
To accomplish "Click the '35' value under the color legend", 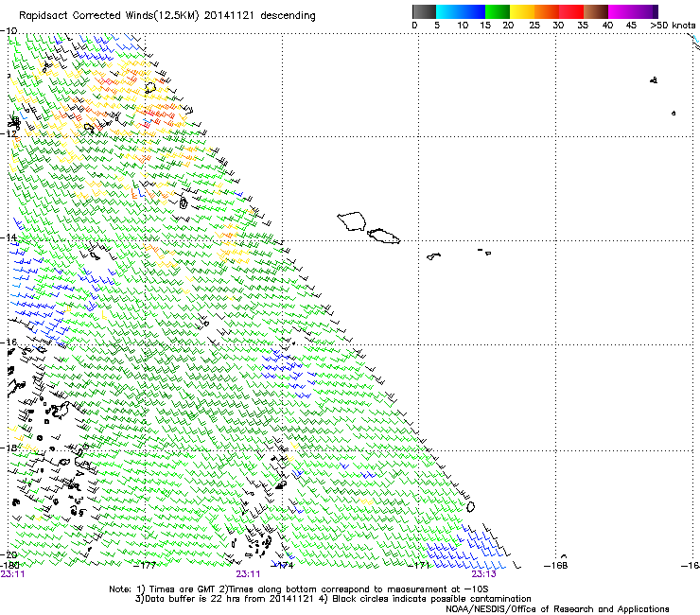I will 583,26.
